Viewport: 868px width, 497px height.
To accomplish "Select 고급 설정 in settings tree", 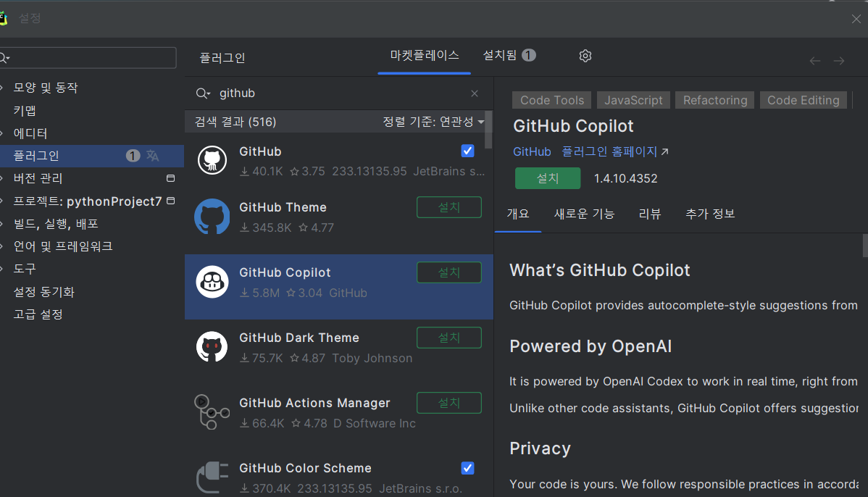I will 38,314.
